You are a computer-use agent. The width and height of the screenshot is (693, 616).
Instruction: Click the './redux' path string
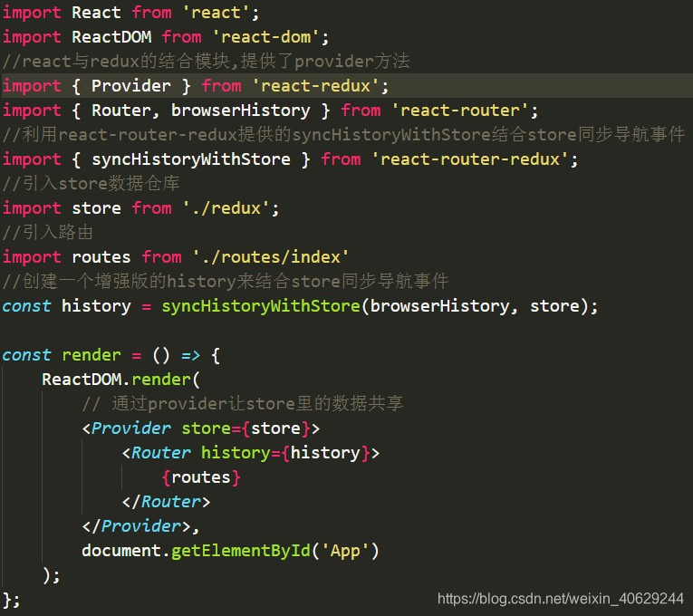point(226,208)
